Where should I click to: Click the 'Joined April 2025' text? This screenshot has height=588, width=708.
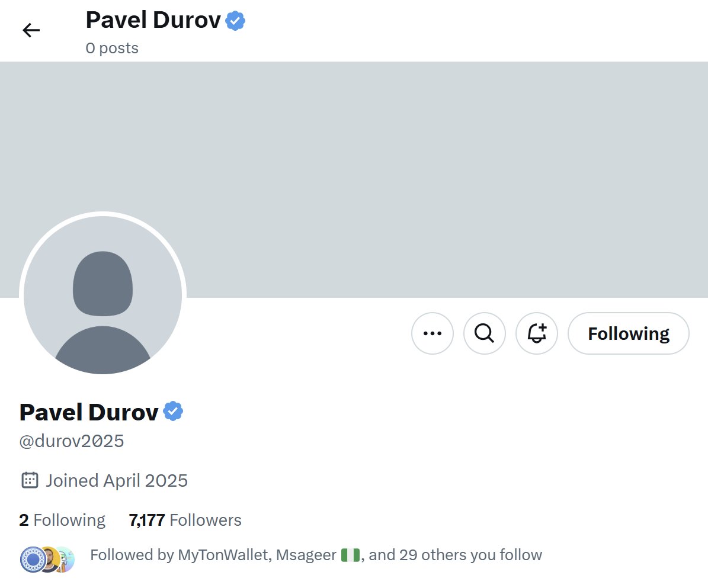pyautogui.click(x=117, y=481)
